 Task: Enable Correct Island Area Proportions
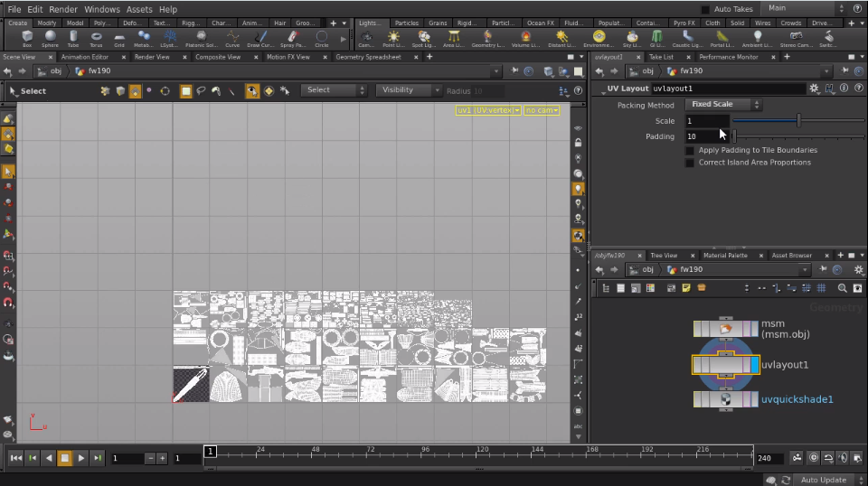690,163
